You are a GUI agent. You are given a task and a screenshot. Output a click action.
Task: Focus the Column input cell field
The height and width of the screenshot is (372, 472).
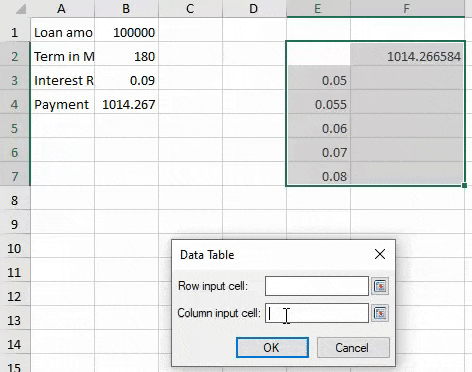(317, 313)
